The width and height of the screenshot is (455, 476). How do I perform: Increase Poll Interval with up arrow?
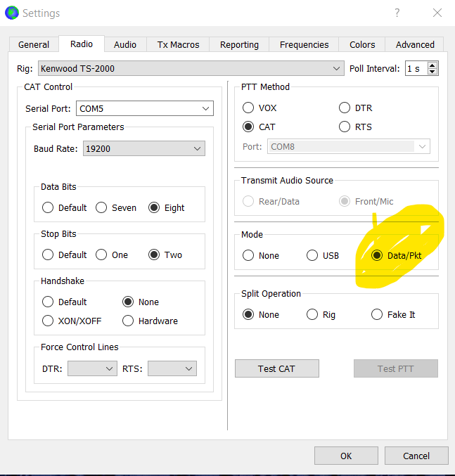[x=432, y=65]
